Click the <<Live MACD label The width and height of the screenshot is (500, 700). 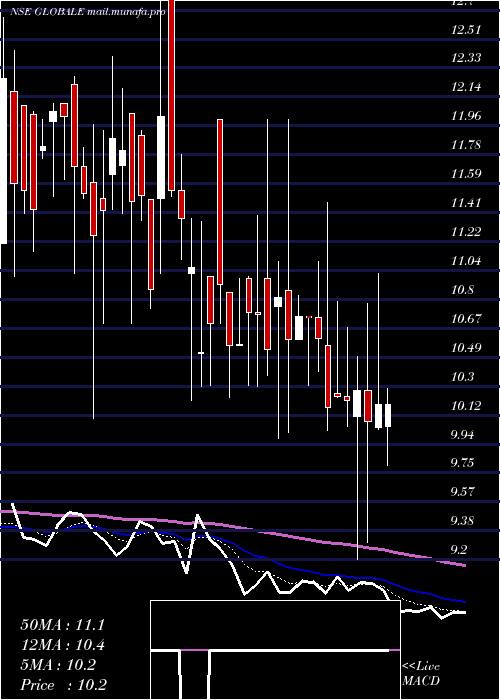pyautogui.click(x=421, y=674)
